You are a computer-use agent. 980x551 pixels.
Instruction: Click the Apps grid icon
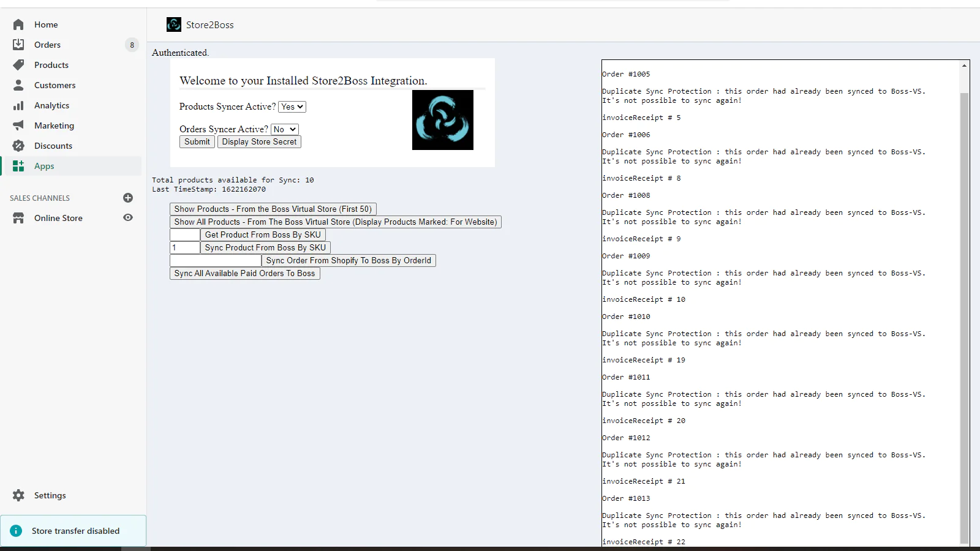point(18,166)
